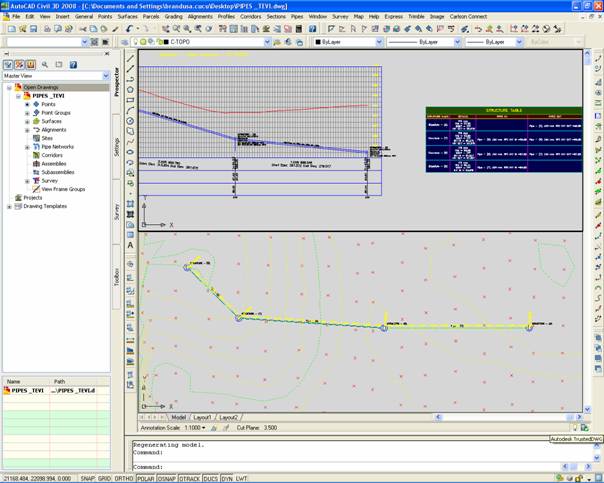The height and width of the screenshot is (483, 604).
Task: Select View Frame Groups tree item
Action: [x=63, y=189]
